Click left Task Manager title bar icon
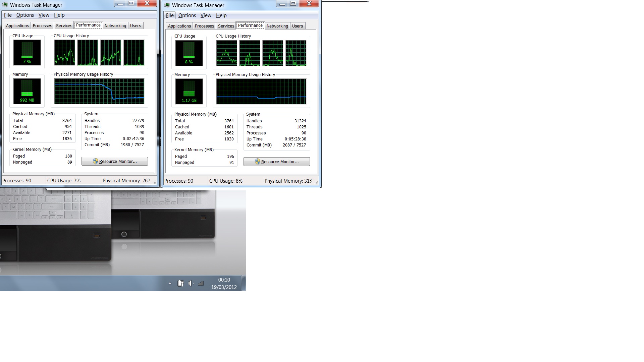Viewport: 644px width, 362px height. pyautogui.click(x=5, y=5)
